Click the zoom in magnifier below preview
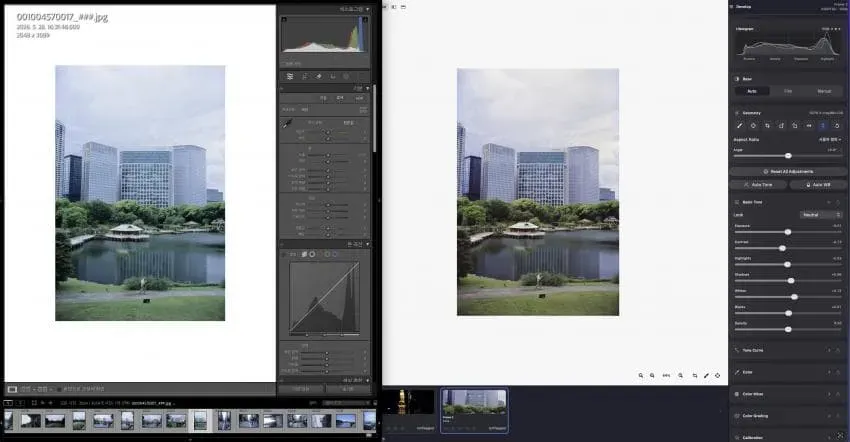 pyautogui.click(x=641, y=375)
